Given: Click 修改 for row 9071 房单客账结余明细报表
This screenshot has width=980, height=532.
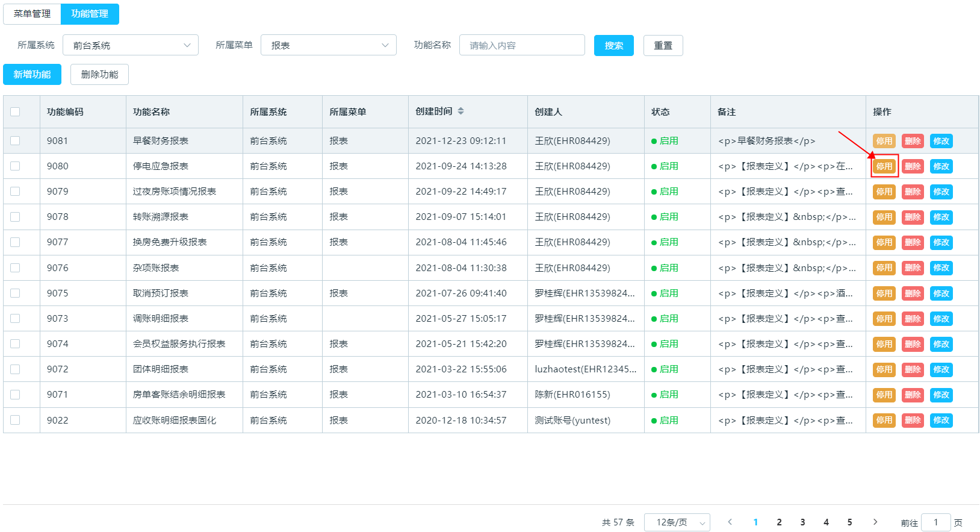Looking at the screenshot, I should coord(941,395).
